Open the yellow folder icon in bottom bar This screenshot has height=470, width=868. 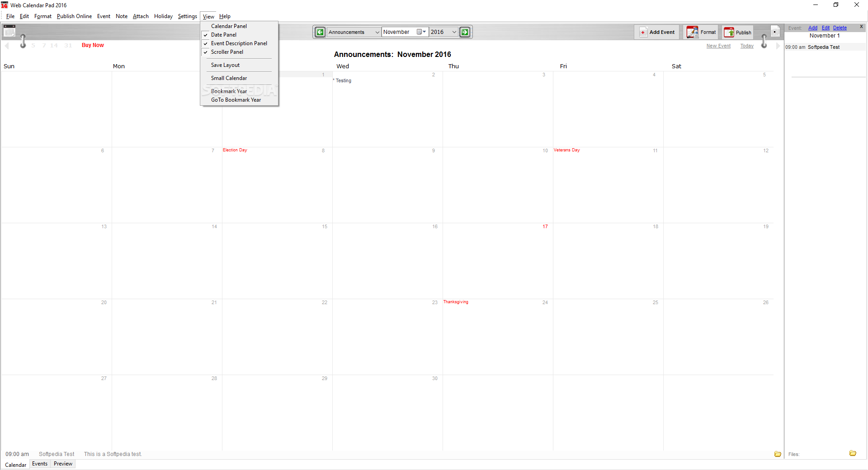pyautogui.click(x=778, y=454)
